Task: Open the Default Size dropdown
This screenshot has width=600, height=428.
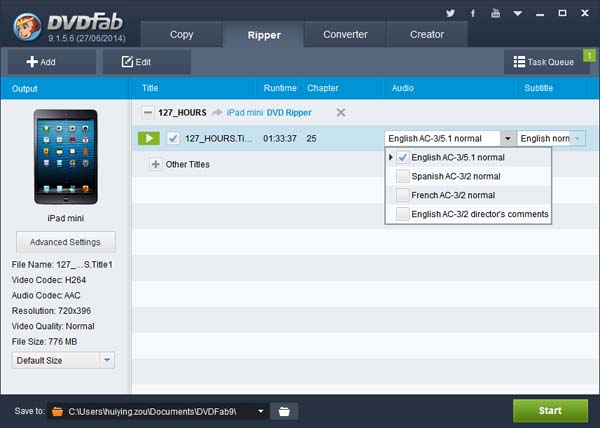Action: (x=63, y=360)
